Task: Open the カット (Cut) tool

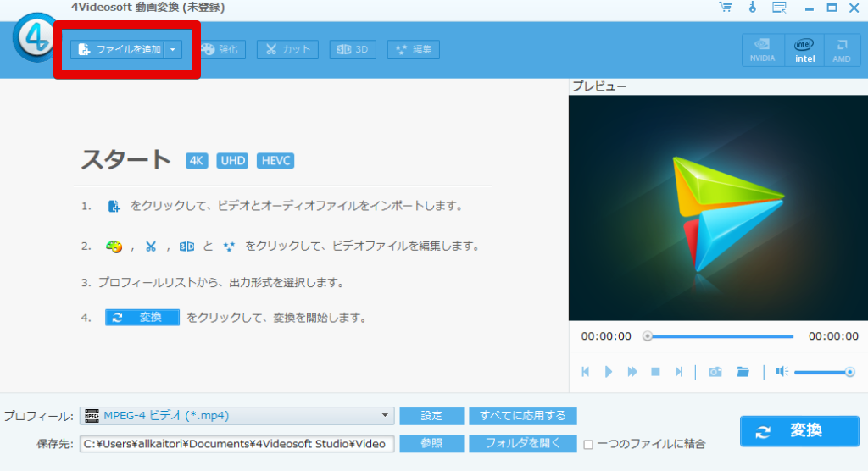Action: (287, 49)
